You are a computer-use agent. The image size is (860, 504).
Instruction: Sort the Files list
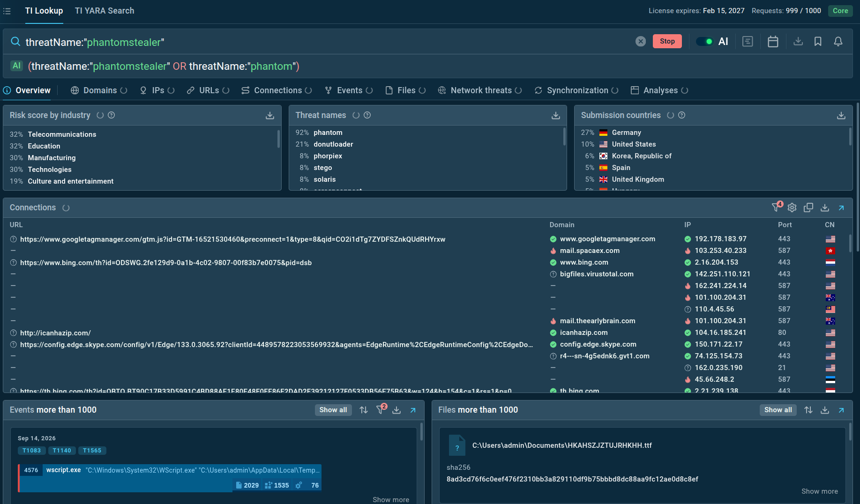[808, 410]
